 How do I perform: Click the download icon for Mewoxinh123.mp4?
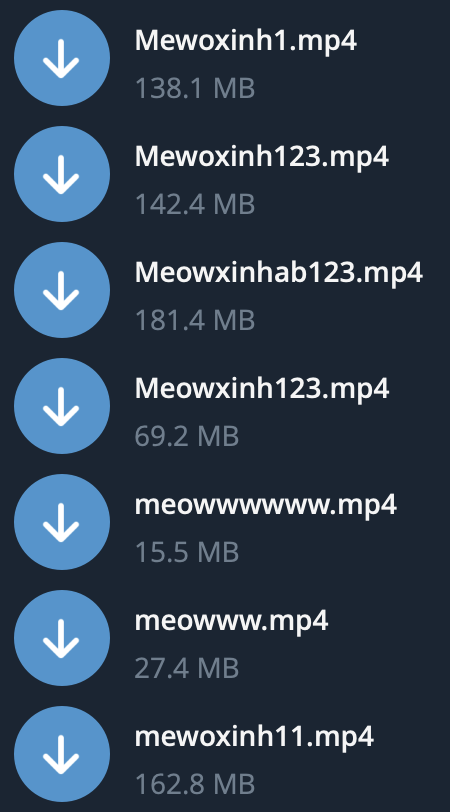coord(62,174)
